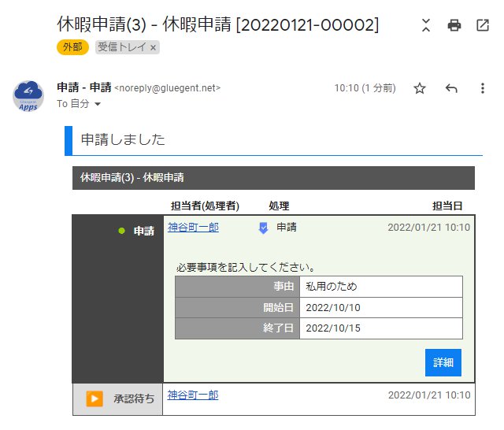Click the 申請しました heading
Screen dimensions: 504x430
[x=123, y=140]
